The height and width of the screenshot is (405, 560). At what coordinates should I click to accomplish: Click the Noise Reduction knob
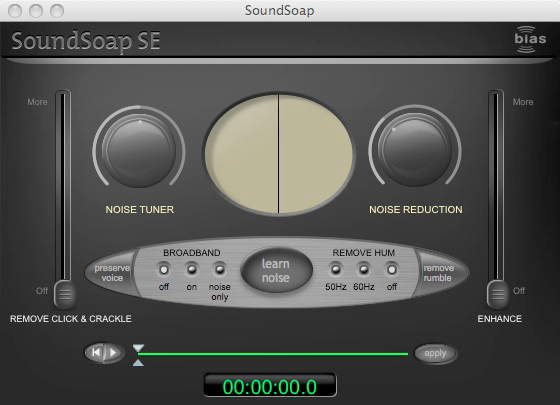coord(415,151)
